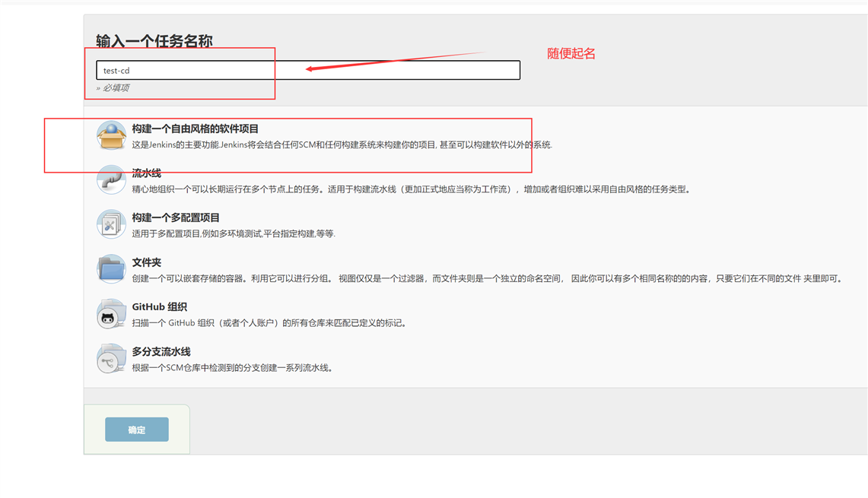Select the multibranch pipeline icon
This screenshot has height=498, width=868.
pos(111,359)
